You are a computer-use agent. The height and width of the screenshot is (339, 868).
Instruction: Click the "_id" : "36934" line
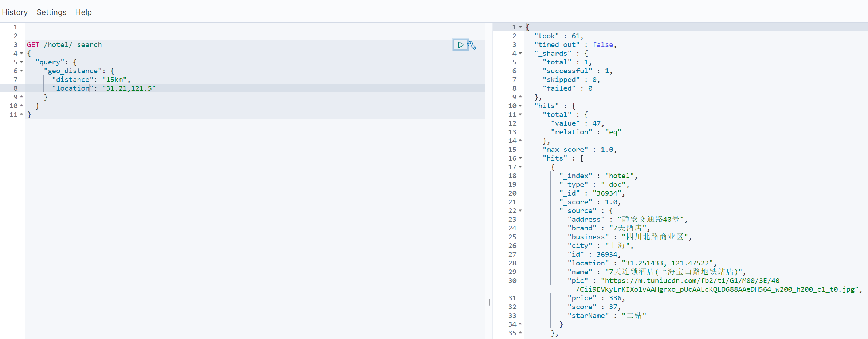[592, 193]
